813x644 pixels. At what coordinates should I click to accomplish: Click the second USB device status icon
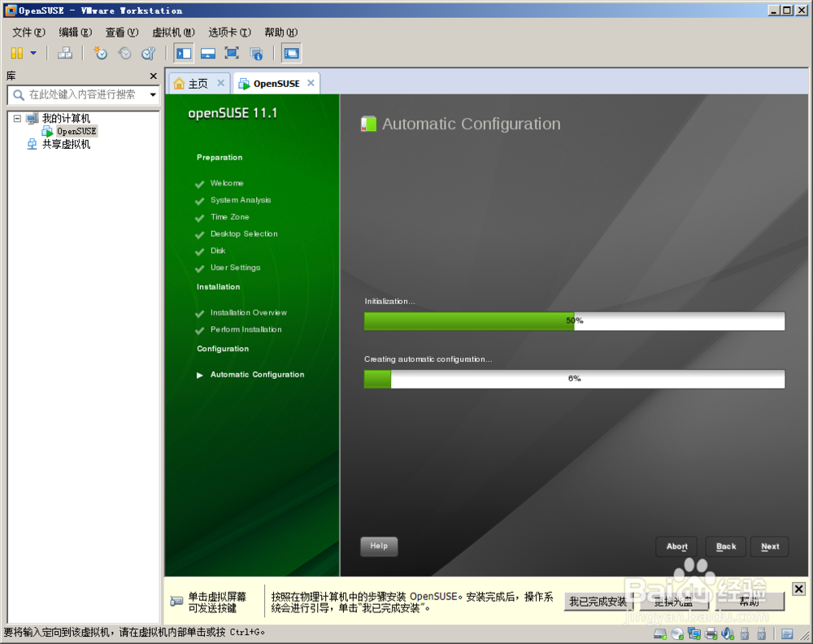click(x=761, y=633)
